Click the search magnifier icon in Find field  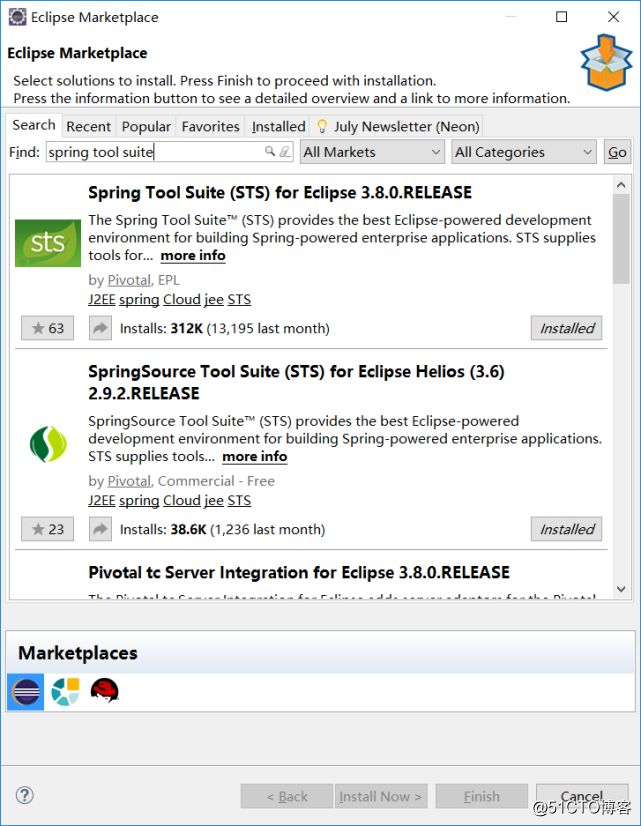270,152
